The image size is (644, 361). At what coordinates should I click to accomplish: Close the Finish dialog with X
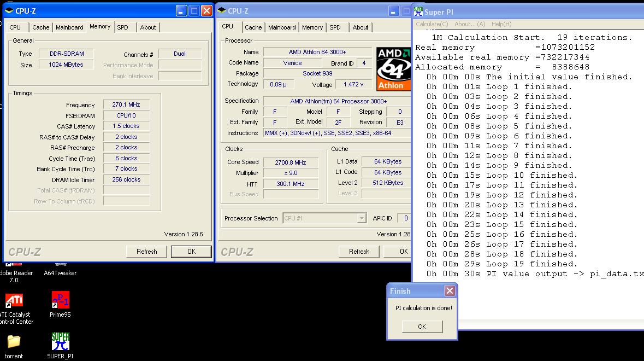[450, 290]
